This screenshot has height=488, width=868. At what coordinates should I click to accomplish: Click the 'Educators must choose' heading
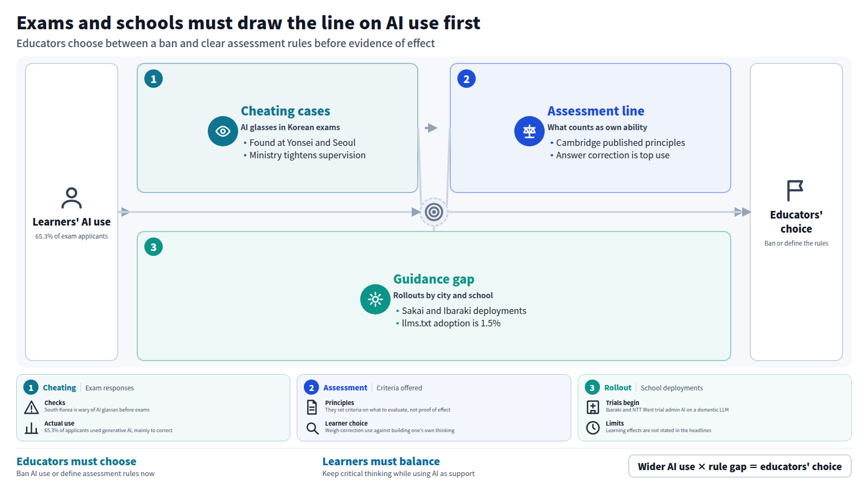click(76, 461)
